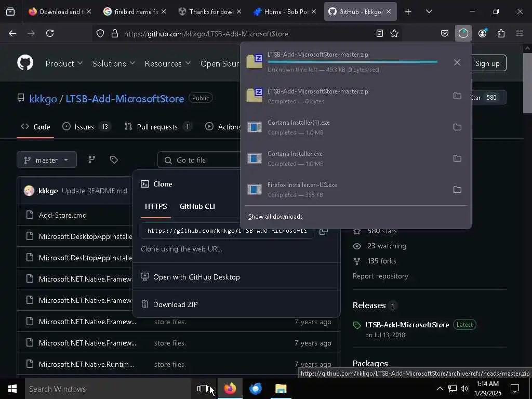
Task: Open padlock site information icon
Action: (115, 34)
